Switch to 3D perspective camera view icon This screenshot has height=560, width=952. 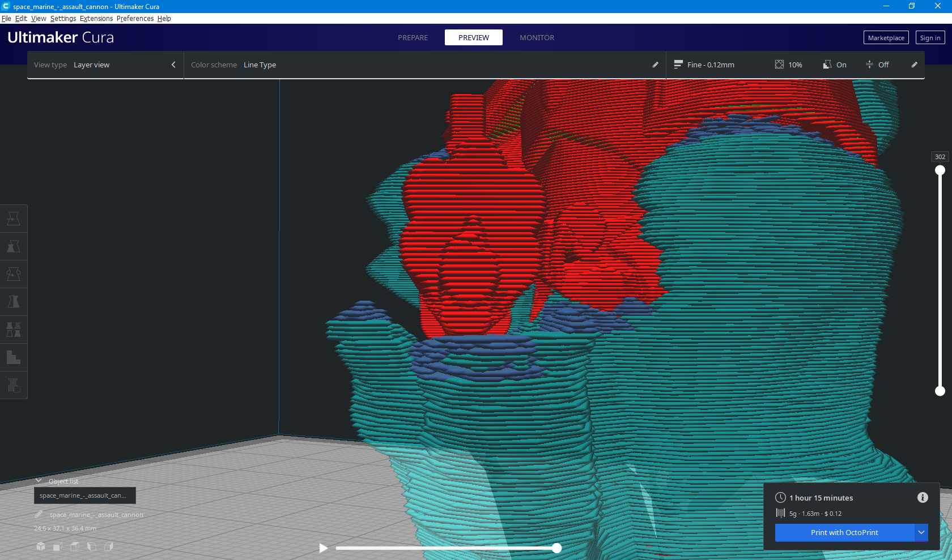(x=41, y=546)
